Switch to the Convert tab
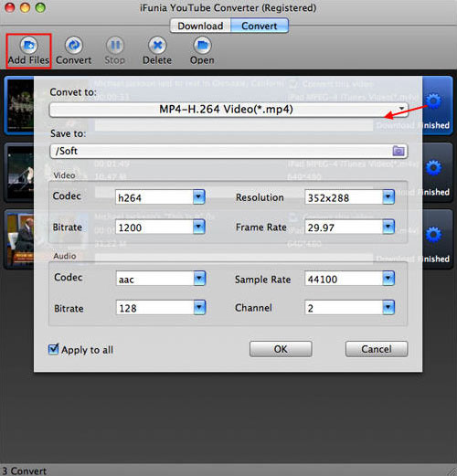This screenshot has height=476, width=457. click(x=260, y=26)
